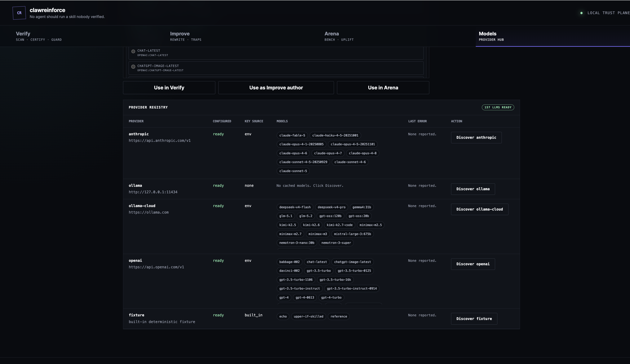Select the CHATGPT-IMAGE-LATEST radio button
This screenshot has height=364, width=630.
tap(133, 66)
